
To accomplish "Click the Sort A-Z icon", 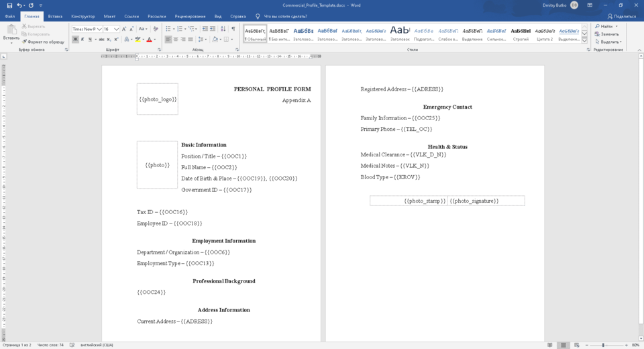I will (x=223, y=29).
